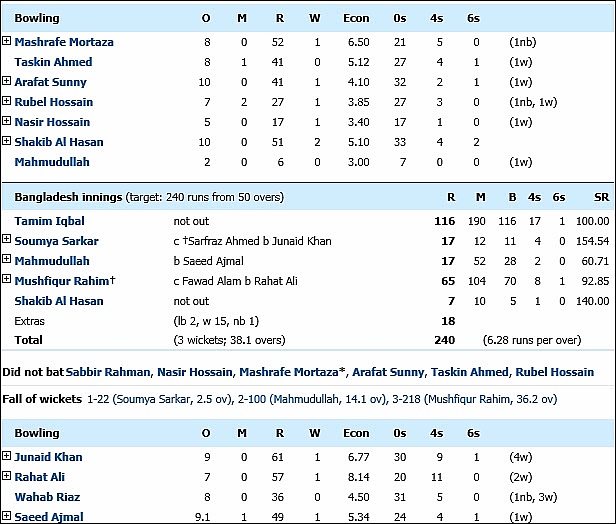Click plus icon beside Saeed Ajmal
The image size is (616, 524).
[x=6, y=515]
